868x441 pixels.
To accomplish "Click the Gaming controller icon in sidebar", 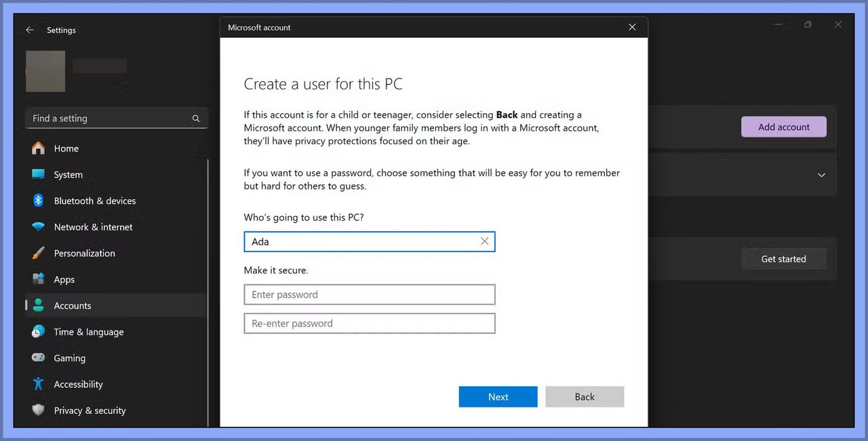I will click(x=39, y=358).
